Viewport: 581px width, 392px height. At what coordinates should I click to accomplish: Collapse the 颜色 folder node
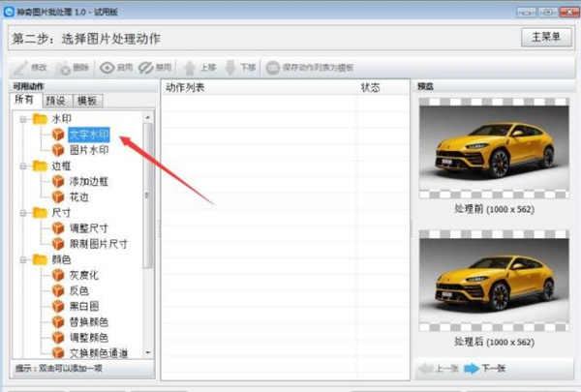click(x=23, y=259)
